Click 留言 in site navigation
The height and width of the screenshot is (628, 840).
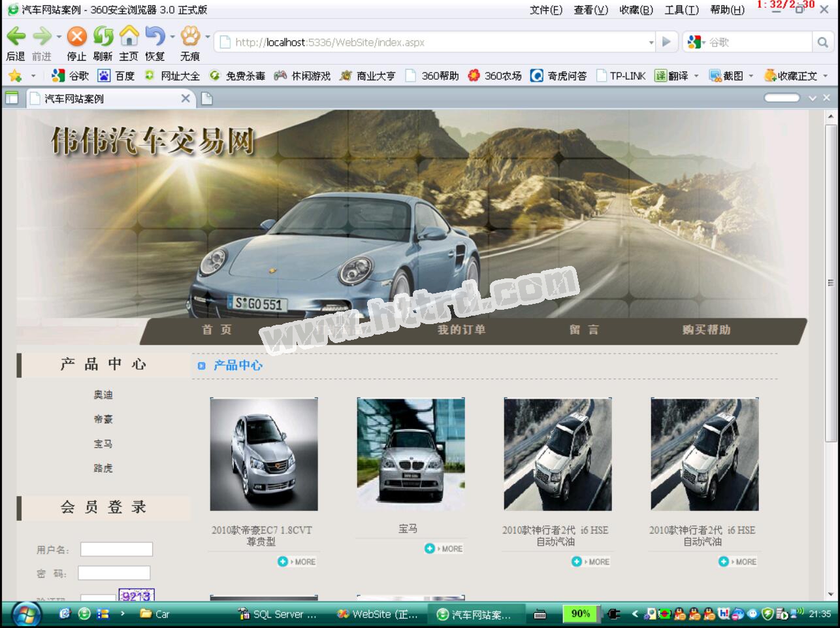(x=584, y=330)
